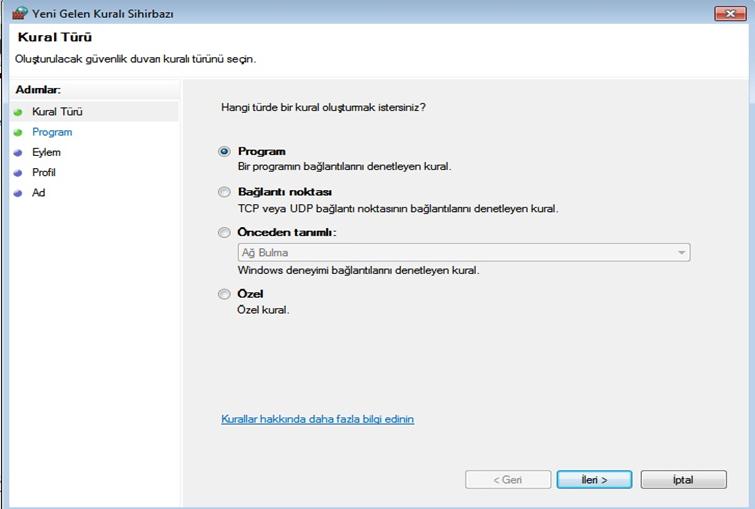Select the Özel custom rule radio button
The image size is (755, 509).
tap(224, 294)
